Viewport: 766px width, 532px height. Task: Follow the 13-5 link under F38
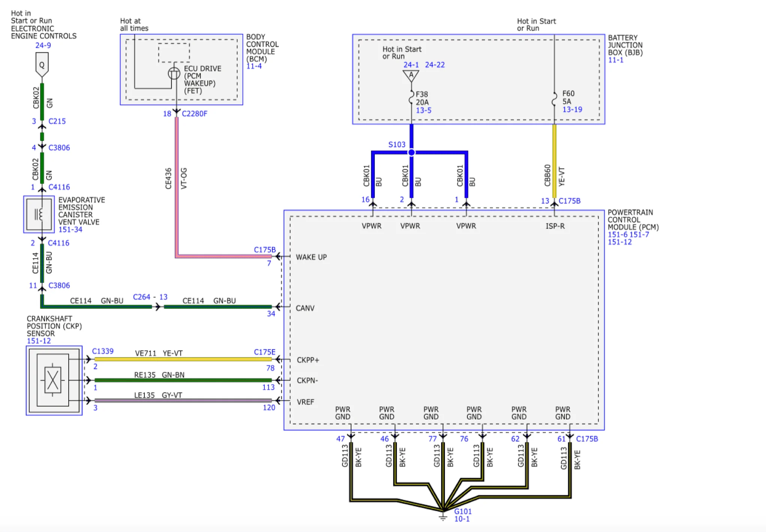tap(424, 110)
